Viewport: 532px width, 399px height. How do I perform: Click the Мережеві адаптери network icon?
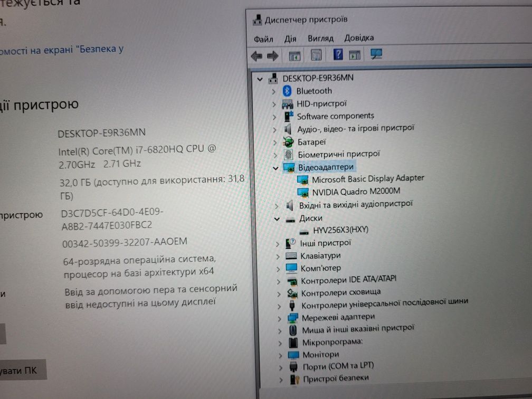click(293, 318)
